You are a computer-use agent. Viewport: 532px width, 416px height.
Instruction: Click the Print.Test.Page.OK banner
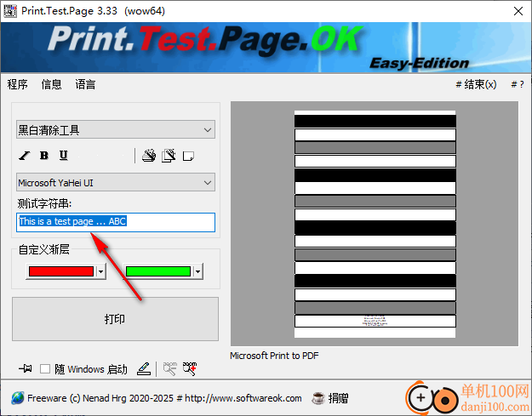click(266, 48)
